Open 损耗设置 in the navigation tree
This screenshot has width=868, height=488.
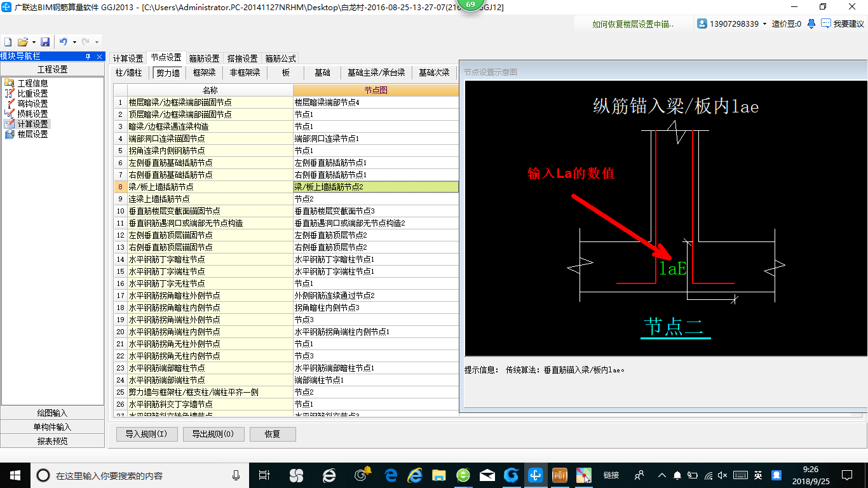(32, 114)
